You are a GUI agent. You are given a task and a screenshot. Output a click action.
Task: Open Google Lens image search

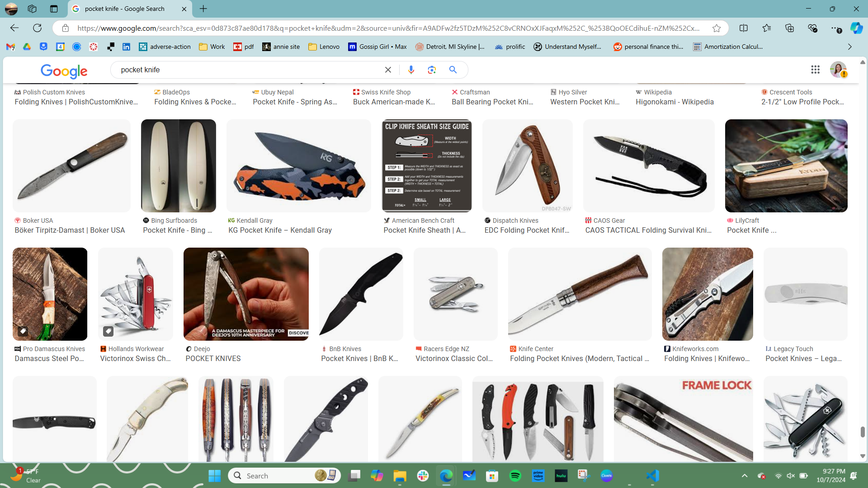tap(432, 70)
